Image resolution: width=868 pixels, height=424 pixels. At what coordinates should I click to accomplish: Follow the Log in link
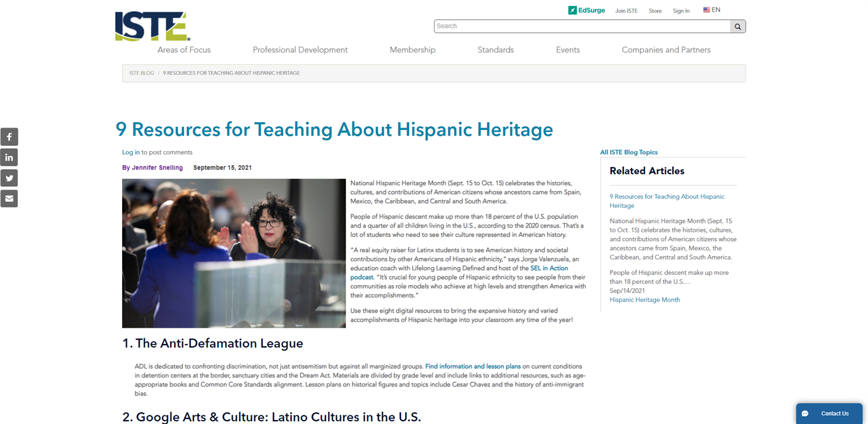[131, 152]
